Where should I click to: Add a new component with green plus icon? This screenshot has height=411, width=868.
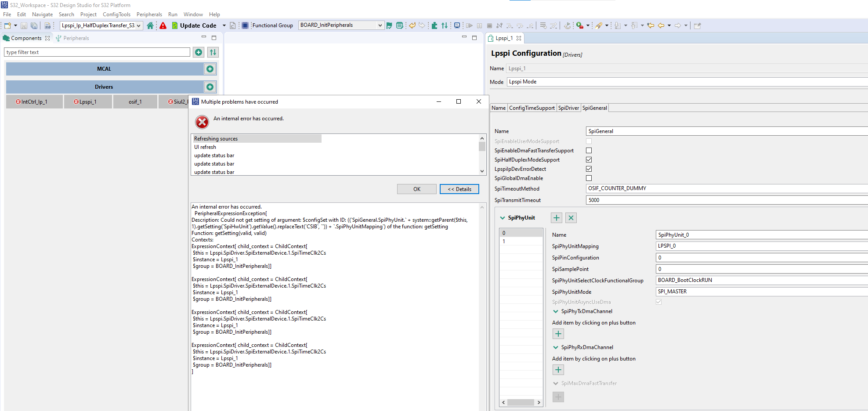199,52
